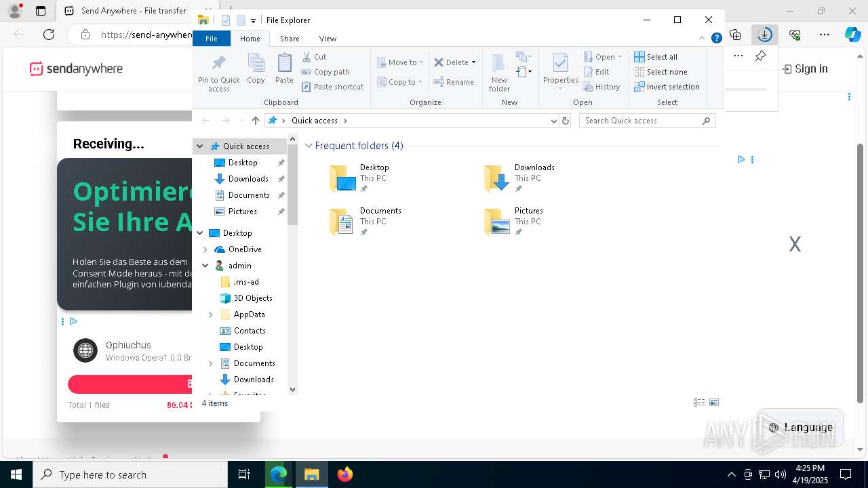The width and height of the screenshot is (868, 488).
Task: Collapse the ribbon with the chevron
Action: click(702, 39)
